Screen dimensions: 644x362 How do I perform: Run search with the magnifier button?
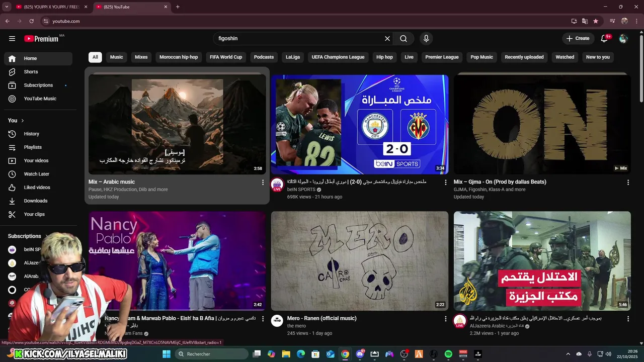pyautogui.click(x=404, y=39)
